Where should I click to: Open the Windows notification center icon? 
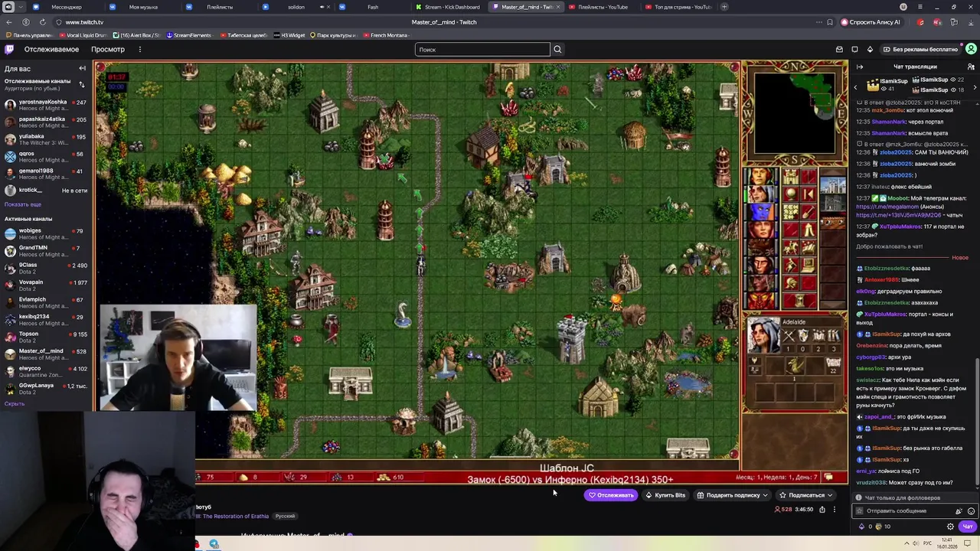pyautogui.click(x=968, y=544)
